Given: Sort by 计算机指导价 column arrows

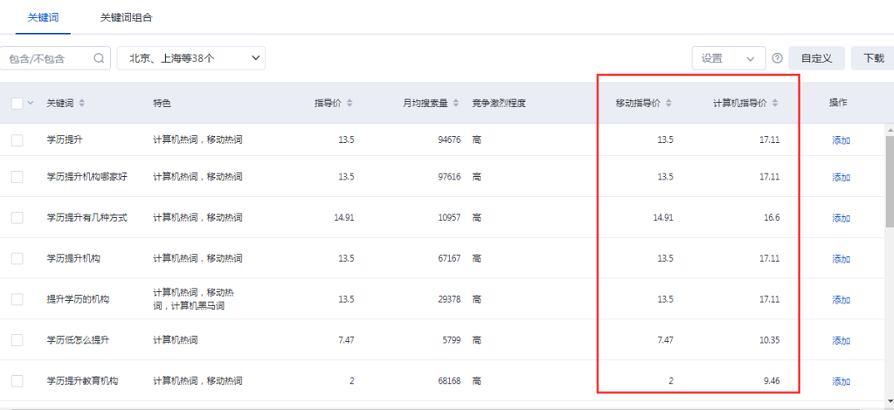Looking at the screenshot, I should pyautogui.click(x=775, y=103).
